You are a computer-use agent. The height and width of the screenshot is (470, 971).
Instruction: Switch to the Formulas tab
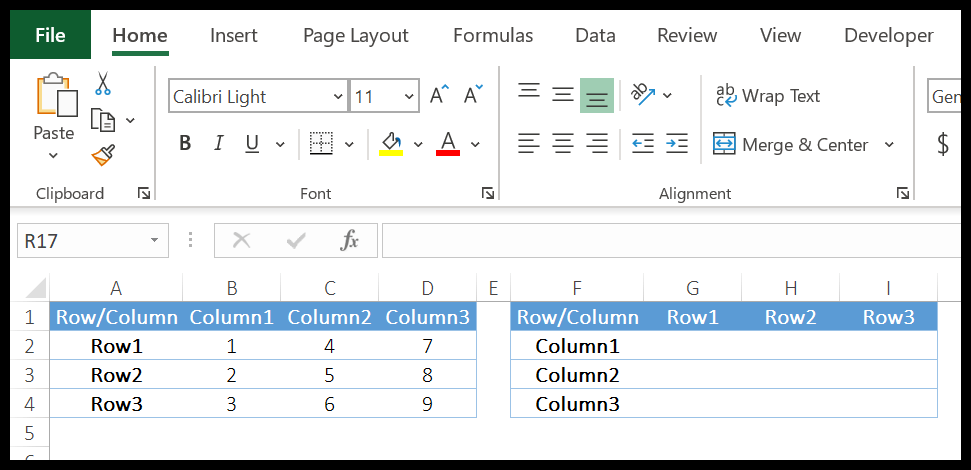click(x=493, y=35)
